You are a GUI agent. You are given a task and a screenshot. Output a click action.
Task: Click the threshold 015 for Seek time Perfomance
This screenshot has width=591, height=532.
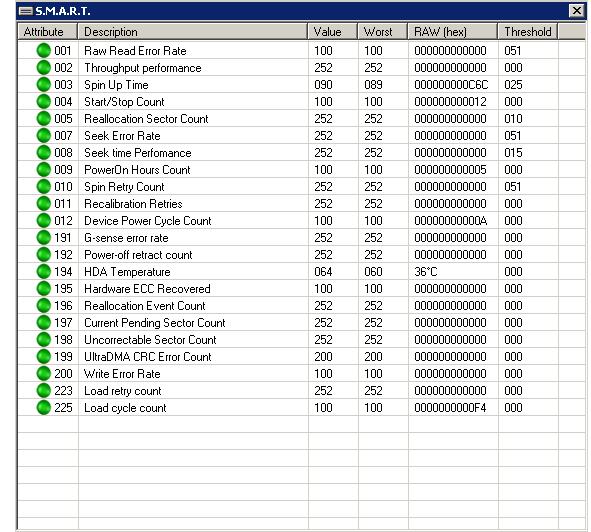point(513,153)
